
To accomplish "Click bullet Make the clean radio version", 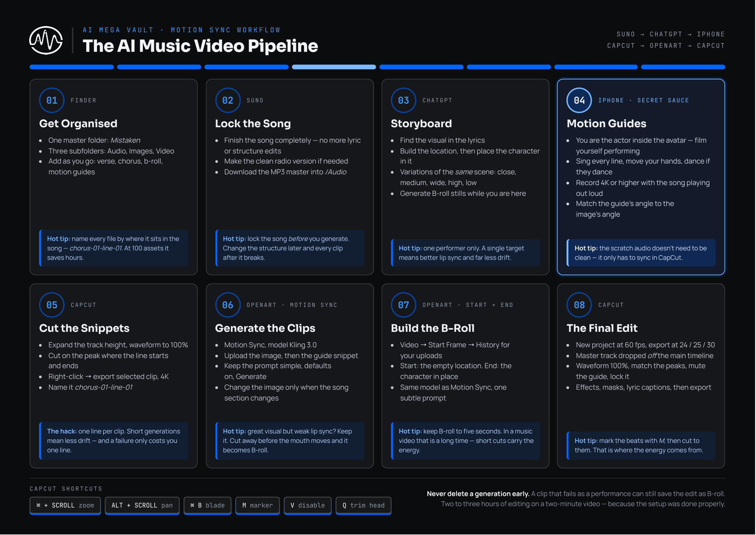I will tap(286, 161).
